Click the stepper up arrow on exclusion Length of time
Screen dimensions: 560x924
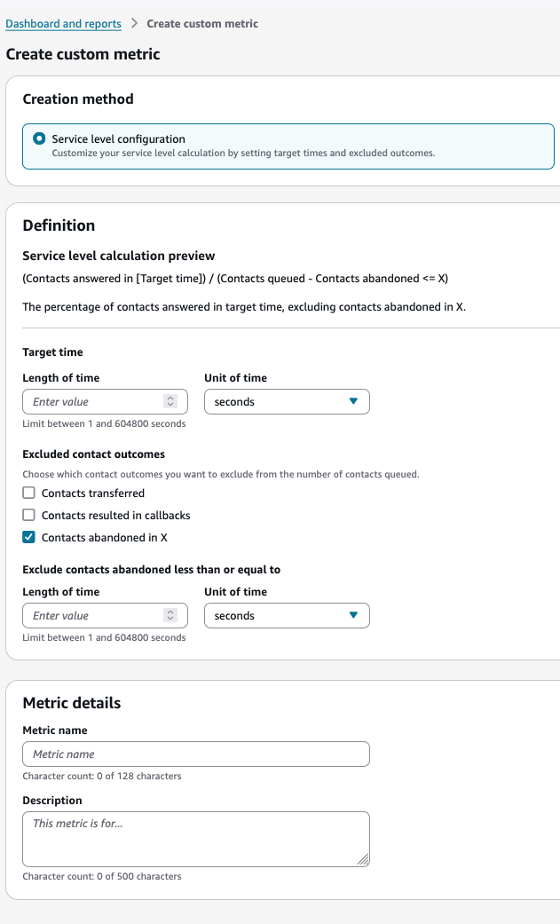pos(170,612)
